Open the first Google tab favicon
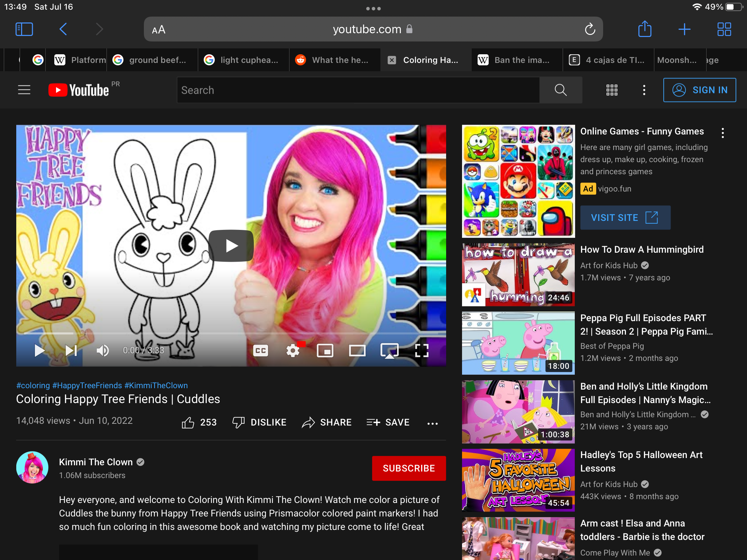Image resolution: width=747 pixels, height=560 pixels. click(x=38, y=60)
